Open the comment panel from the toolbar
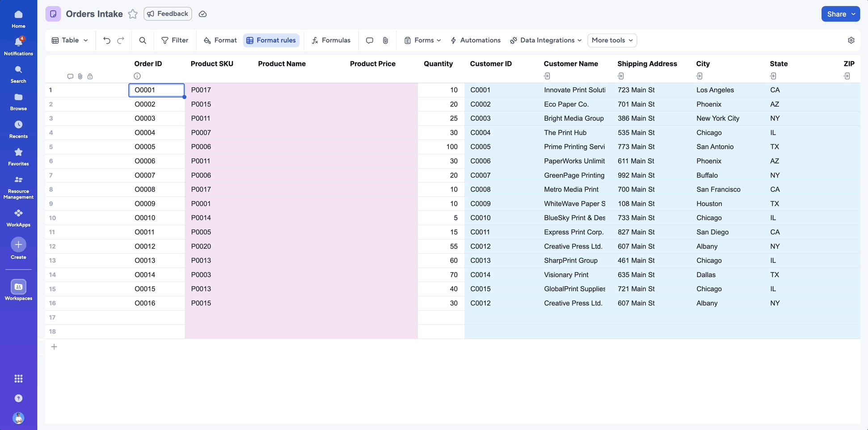Image resolution: width=868 pixels, height=430 pixels. (369, 40)
